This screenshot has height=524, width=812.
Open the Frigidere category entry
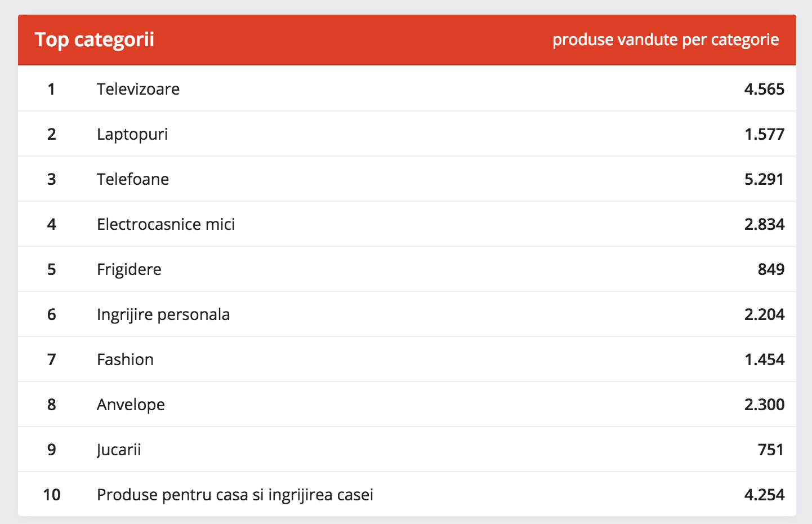(129, 269)
